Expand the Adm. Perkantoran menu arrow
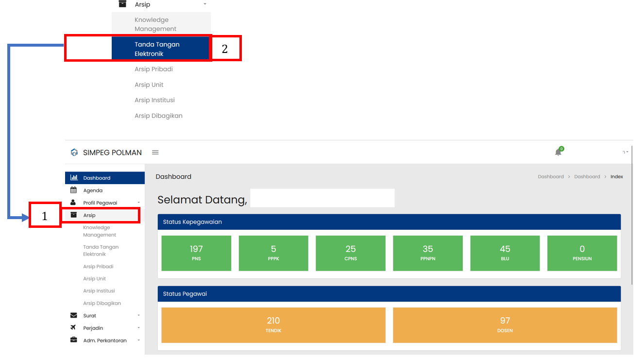Image resolution: width=644 pixels, height=360 pixels. coord(138,341)
